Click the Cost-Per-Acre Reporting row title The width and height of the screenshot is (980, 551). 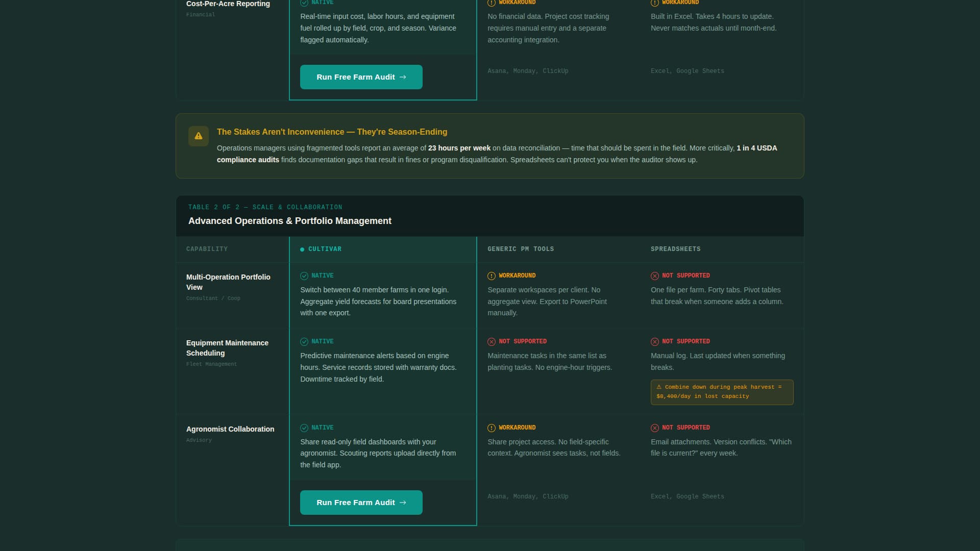(x=228, y=4)
